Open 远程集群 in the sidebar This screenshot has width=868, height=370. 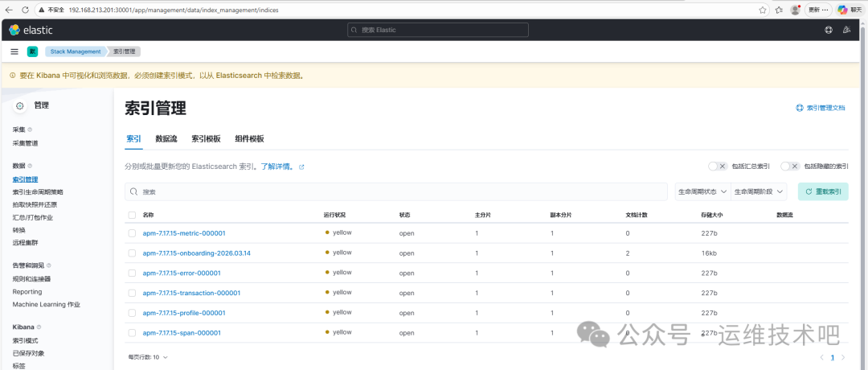click(26, 243)
